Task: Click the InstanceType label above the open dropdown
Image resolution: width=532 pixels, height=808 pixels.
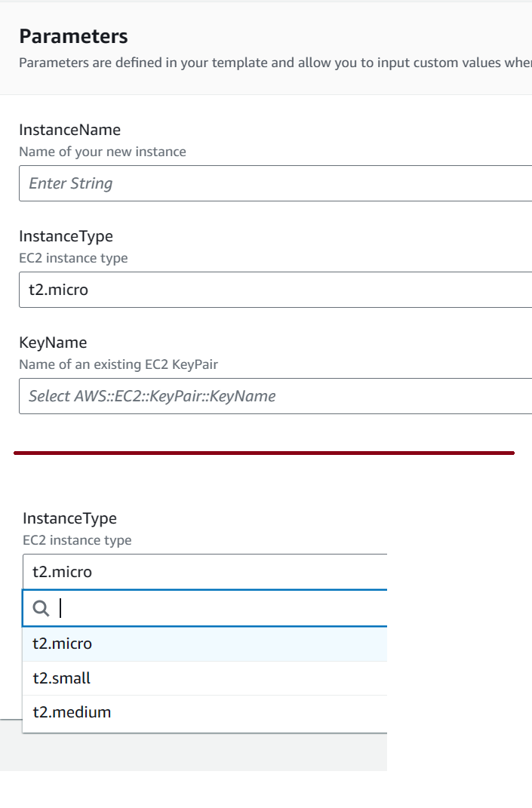Action: point(70,518)
